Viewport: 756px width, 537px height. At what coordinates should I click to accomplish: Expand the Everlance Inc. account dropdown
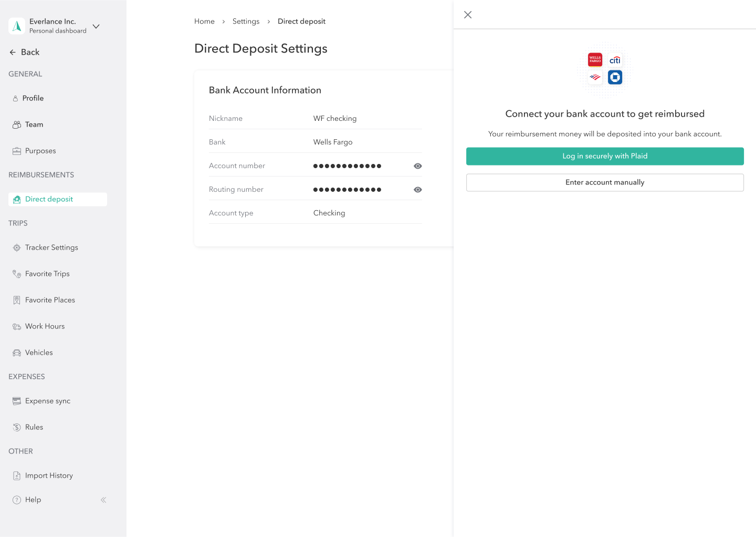(x=96, y=26)
